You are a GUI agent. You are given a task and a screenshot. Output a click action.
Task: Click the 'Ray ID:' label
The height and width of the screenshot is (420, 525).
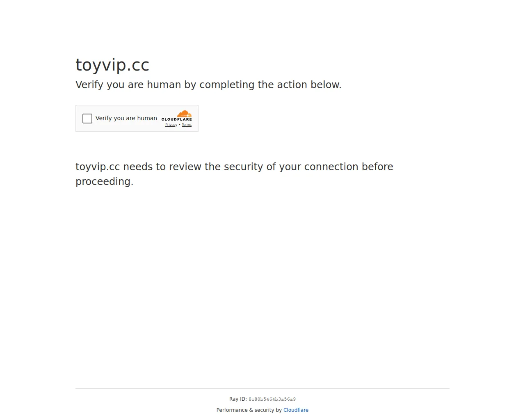pyautogui.click(x=238, y=399)
